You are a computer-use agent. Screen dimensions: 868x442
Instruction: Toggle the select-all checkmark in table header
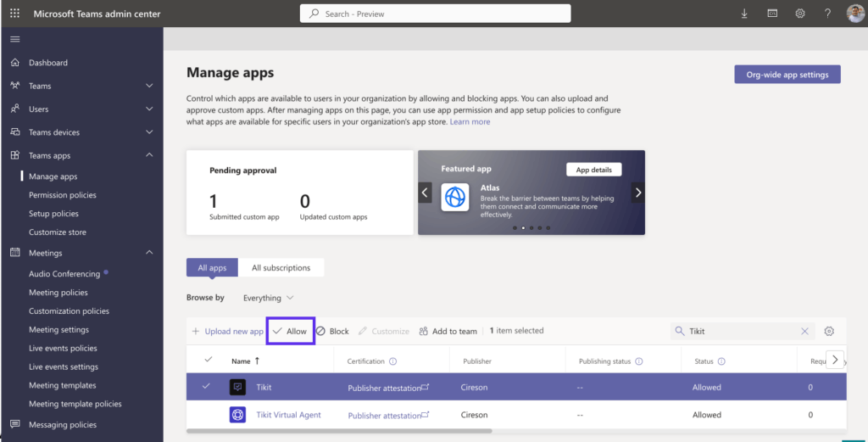pyautogui.click(x=209, y=360)
